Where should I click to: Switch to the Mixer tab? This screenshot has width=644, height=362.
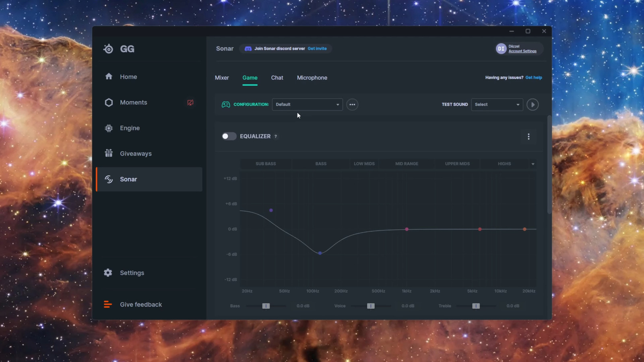point(222,78)
